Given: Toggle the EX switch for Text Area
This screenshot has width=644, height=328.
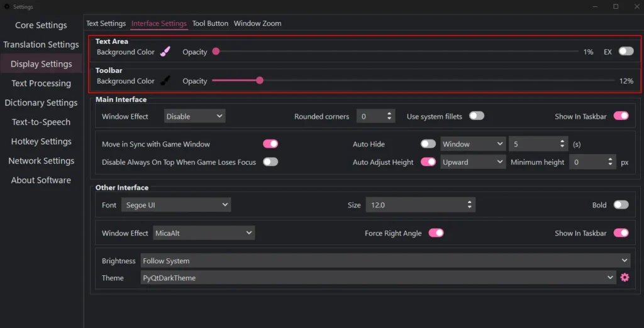Looking at the screenshot, I should tap(626, 52).
